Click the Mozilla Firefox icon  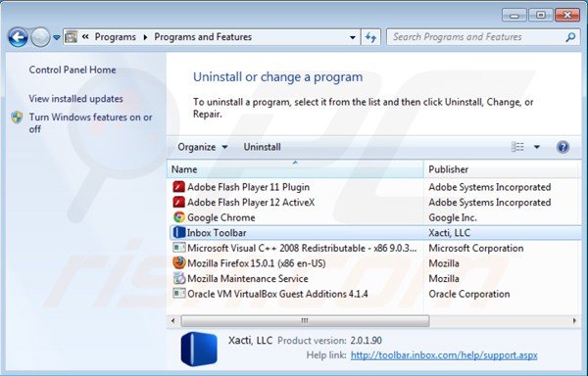click(x=179, y=262)
